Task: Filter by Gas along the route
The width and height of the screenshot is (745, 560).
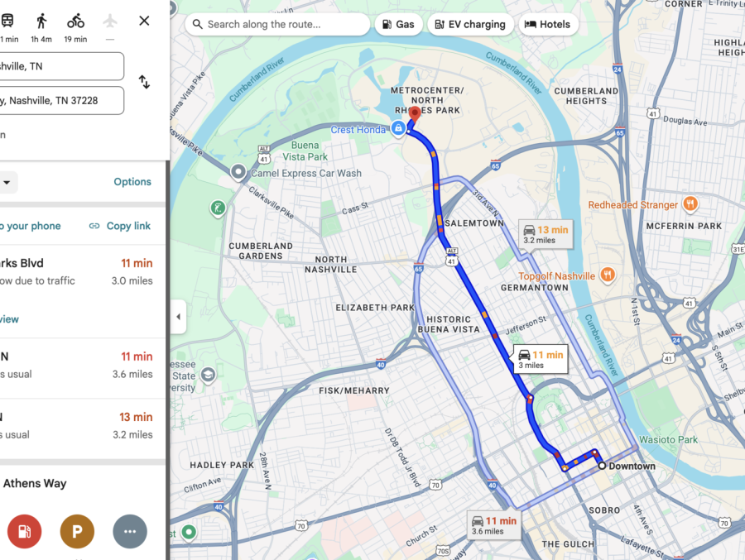Action: tap(399, 24)
